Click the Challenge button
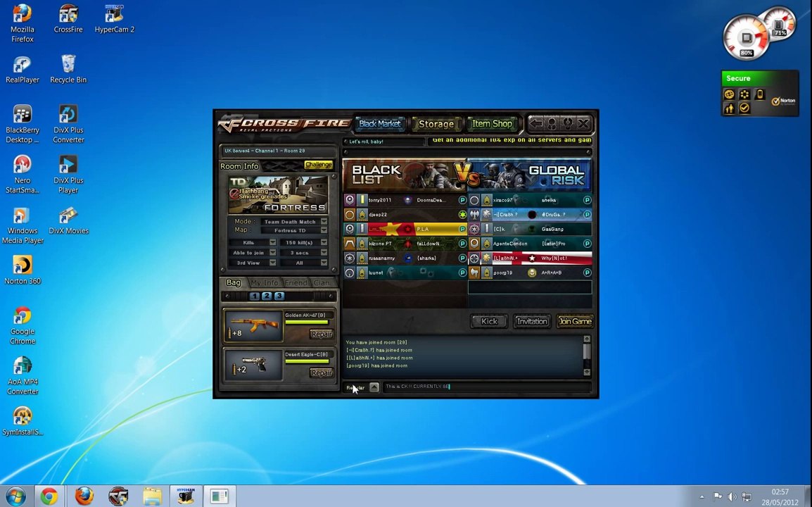 [319, 165]
